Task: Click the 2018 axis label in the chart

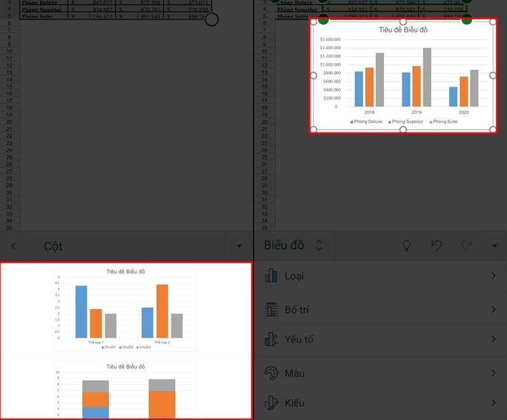Action: [x=369, y=112]
